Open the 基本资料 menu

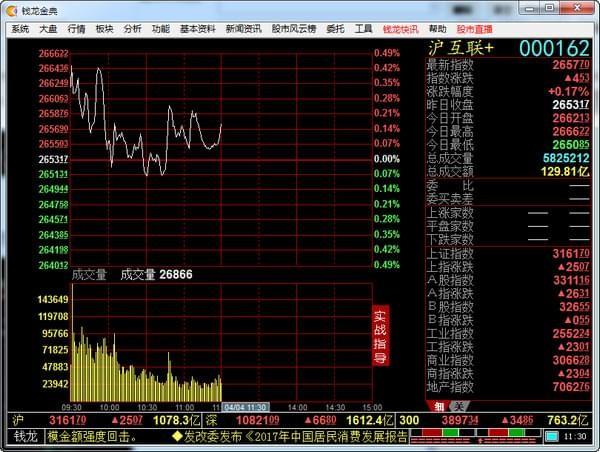click(197, 29)
